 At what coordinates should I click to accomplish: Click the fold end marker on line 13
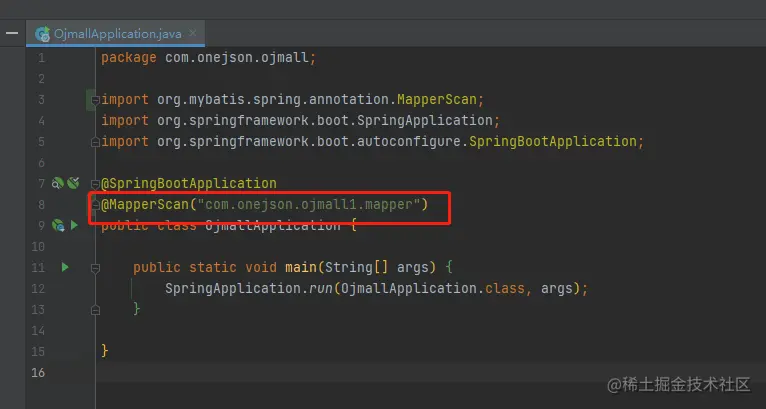pyautogui.click(x=96, y=310)
